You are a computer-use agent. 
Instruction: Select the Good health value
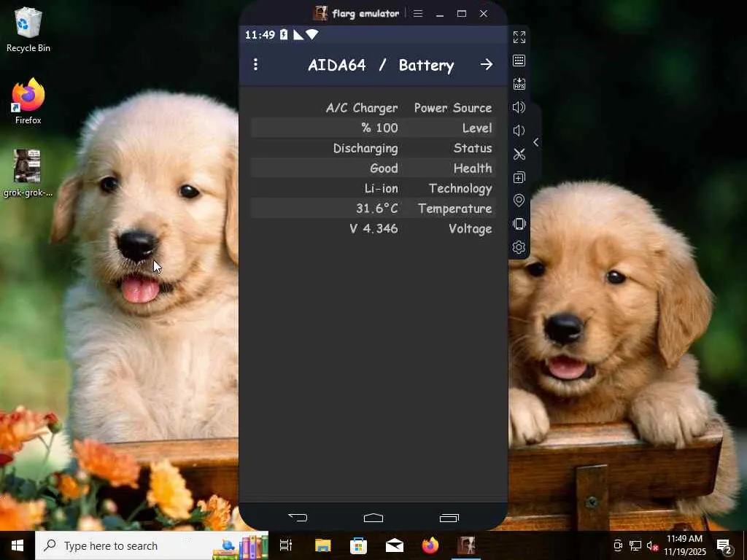coord(384,168)
